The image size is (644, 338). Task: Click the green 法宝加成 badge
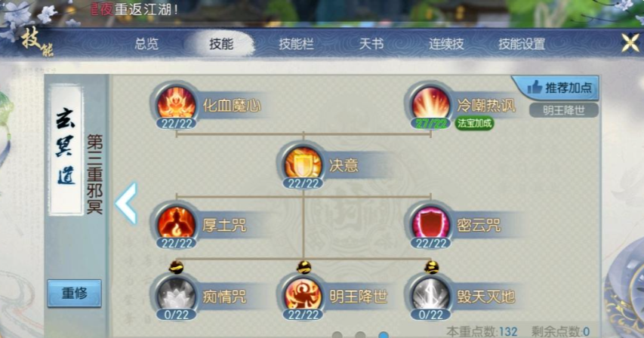coord(474,123)
